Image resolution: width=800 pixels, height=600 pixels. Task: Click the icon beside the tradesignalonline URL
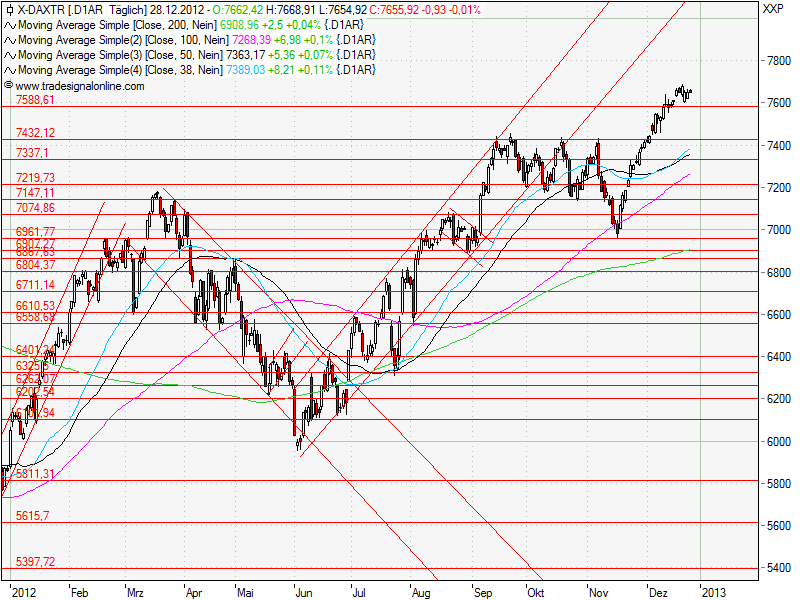(x=8, y=85)
